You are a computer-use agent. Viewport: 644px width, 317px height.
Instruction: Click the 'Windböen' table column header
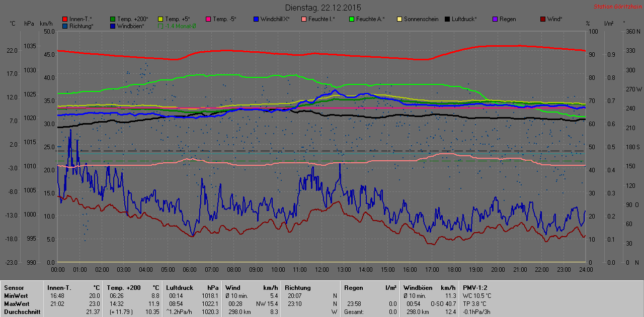pos(417,288)
